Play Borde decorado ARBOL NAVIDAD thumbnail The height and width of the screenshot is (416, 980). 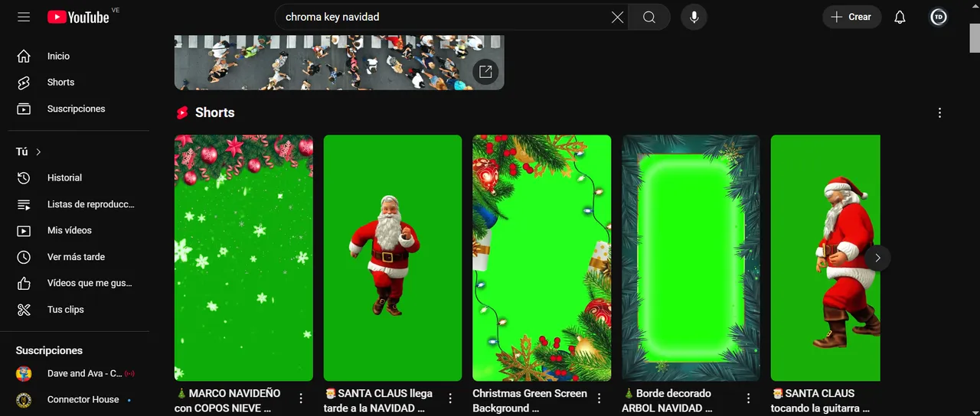tap(691, 258)
